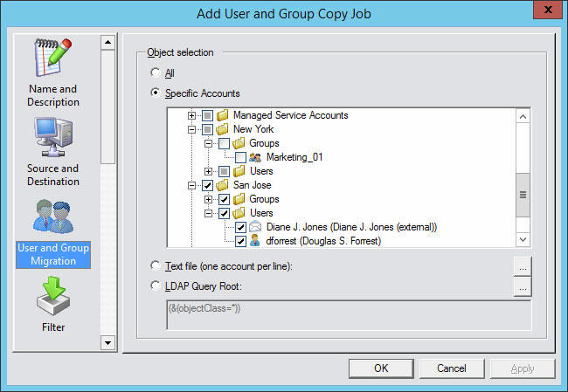
Task: Open the Filter page icon
Action: [53, 296]
